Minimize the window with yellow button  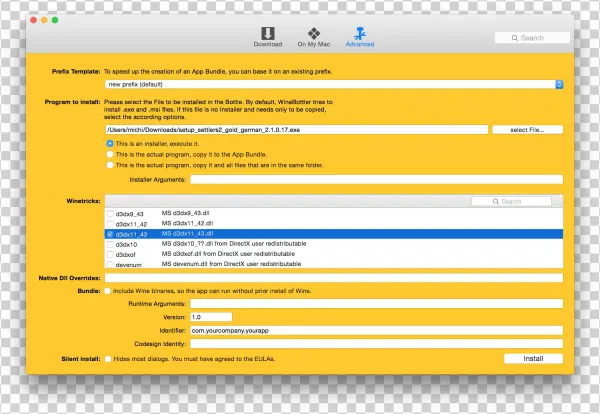[44, 20]
